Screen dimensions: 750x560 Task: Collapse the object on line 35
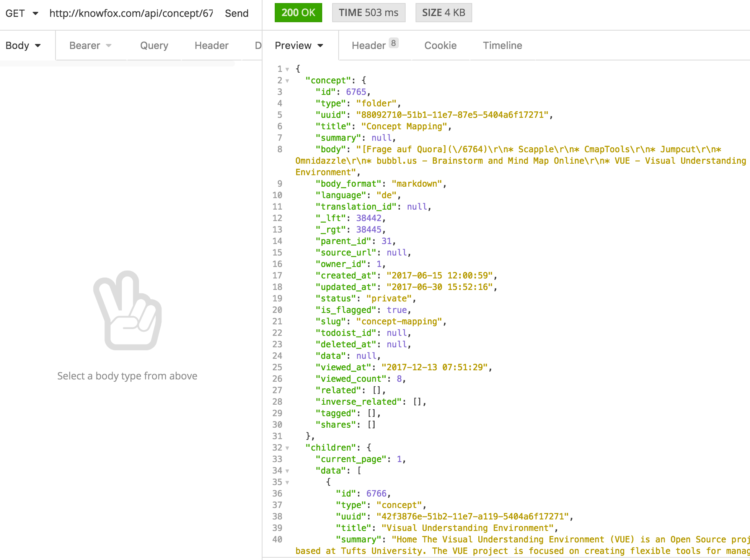pyautogui.click(x=287, y=482)
